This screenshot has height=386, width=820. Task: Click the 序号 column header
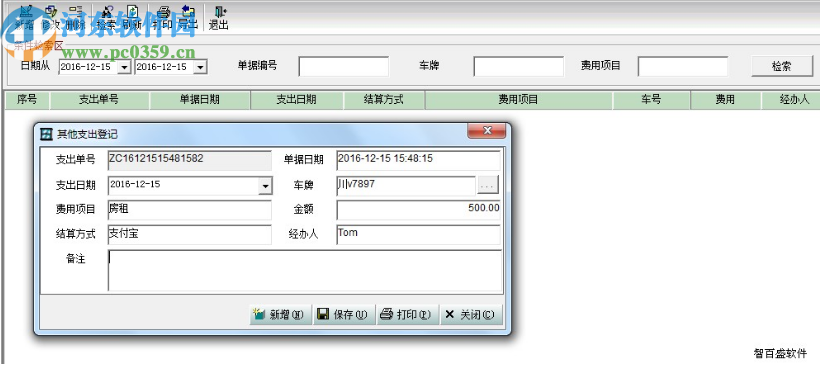tap(27, 100)
